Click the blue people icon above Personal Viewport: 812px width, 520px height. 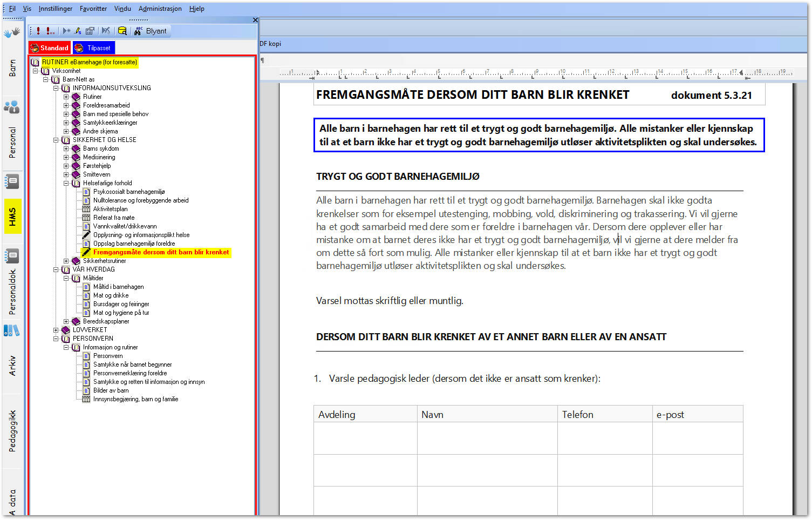click(x=12, y=107)
